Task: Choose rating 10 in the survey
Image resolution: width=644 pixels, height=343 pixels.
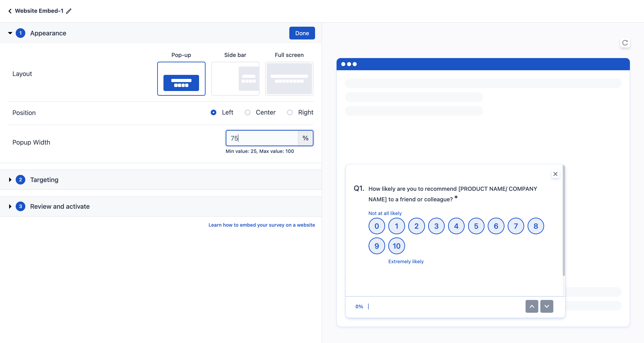Action: click(x=397, y=246)
